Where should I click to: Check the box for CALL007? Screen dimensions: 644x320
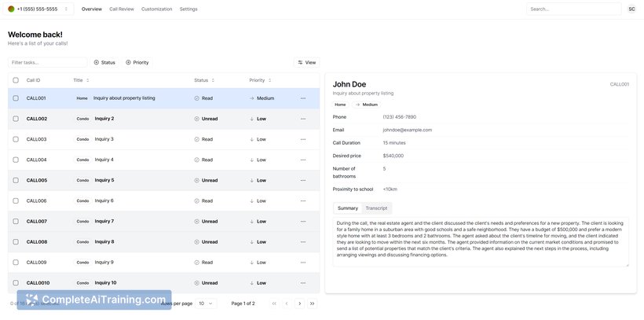pyautogui.click(x=16, y=221)
